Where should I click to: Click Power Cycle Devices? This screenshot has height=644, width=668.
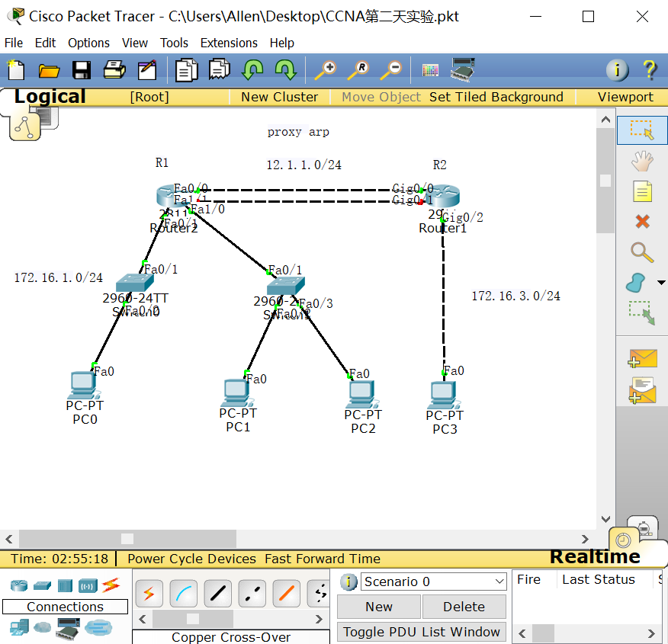pyautogui.click(x=191, y=559)
